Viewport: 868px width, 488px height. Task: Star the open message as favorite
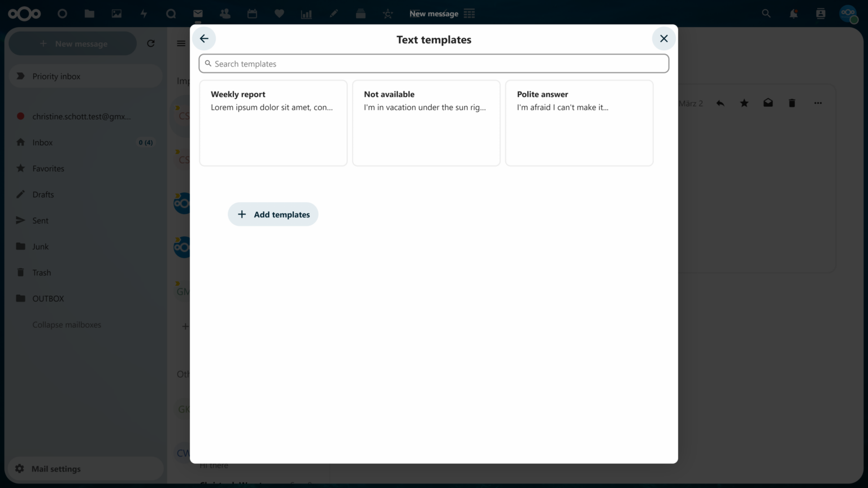click(744, 103)
